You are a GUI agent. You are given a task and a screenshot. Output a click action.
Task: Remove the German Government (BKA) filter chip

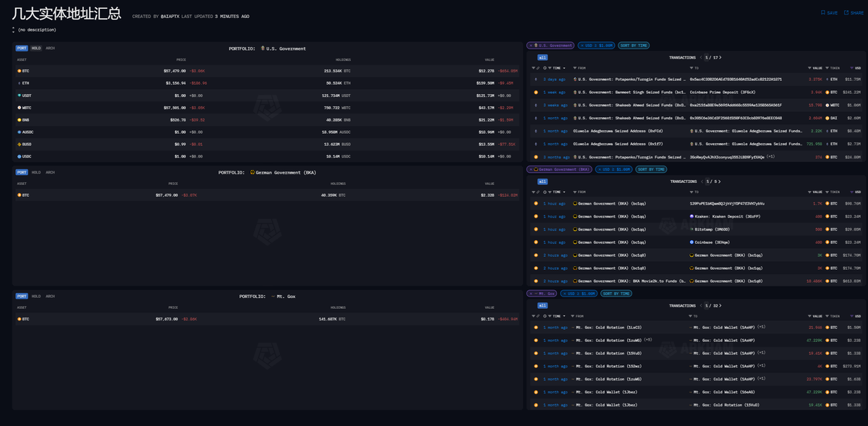coord(530,169)
